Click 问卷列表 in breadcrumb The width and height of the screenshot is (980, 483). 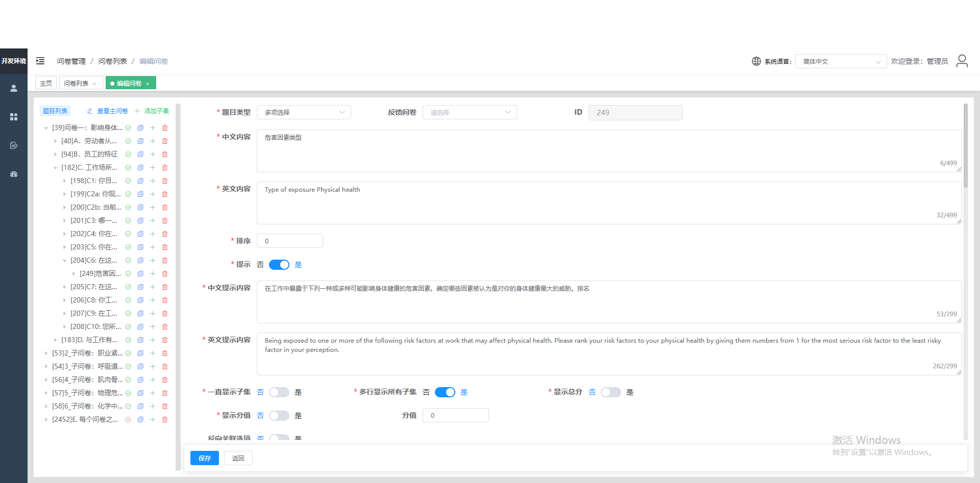point(113,61)
